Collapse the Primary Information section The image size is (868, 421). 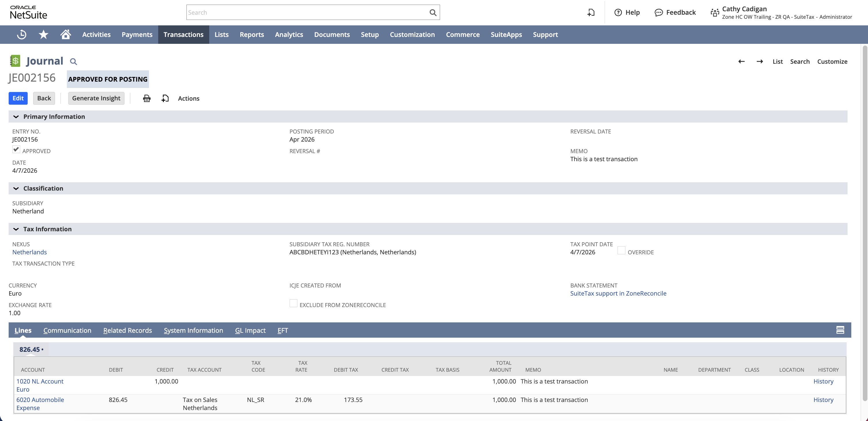pos(16,116)
